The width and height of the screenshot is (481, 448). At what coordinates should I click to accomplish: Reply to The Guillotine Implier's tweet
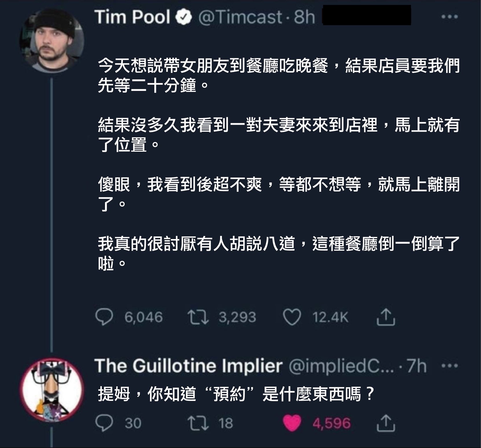104,423
